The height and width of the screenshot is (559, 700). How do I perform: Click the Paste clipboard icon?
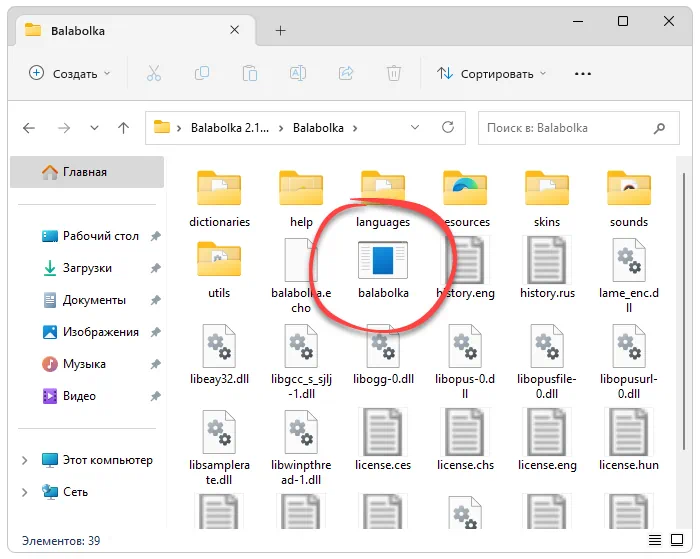[x=250, y=73]
